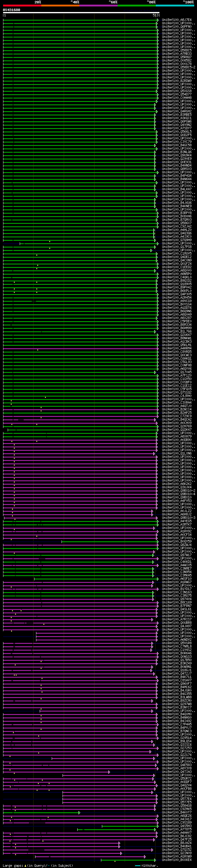
Task: Click the Large gaps legend text
Action: (x=14, y=865)
